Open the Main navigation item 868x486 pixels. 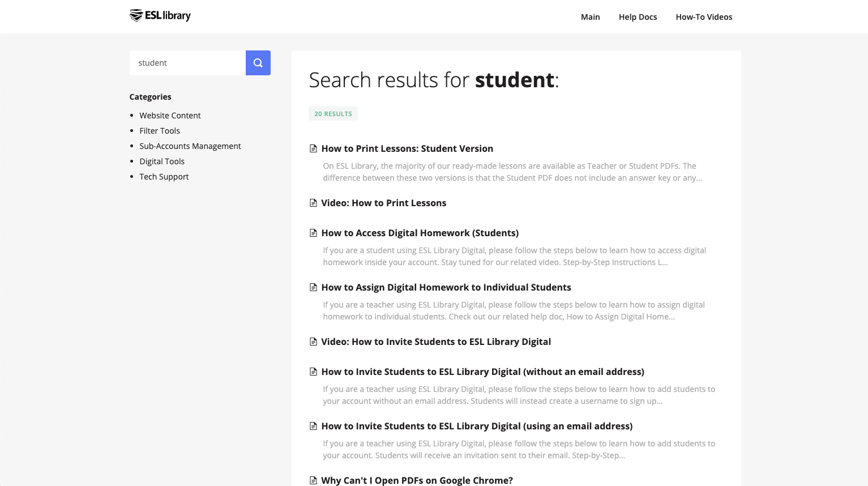pos(591,17)
